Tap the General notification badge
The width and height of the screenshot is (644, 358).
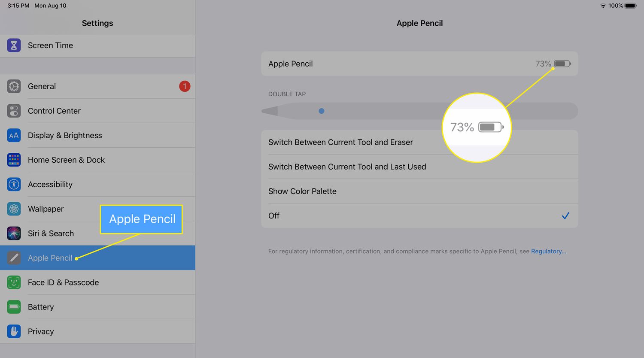pos(185,86)
